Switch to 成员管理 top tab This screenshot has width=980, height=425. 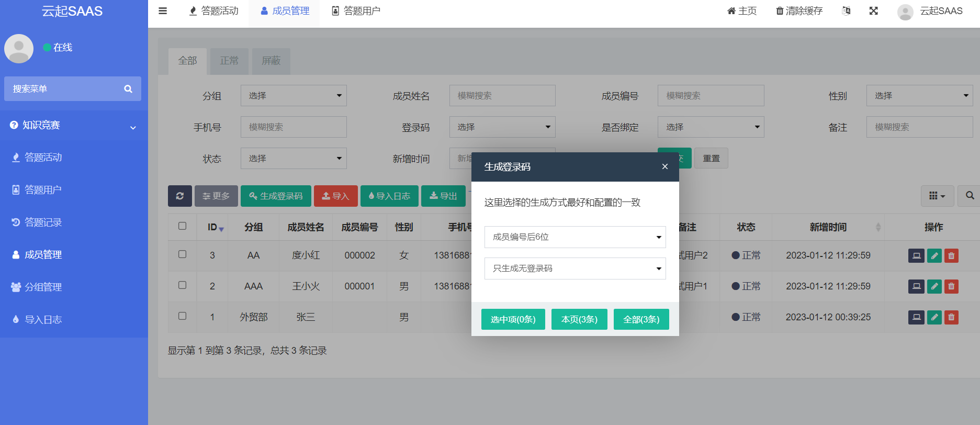point(285,11)
